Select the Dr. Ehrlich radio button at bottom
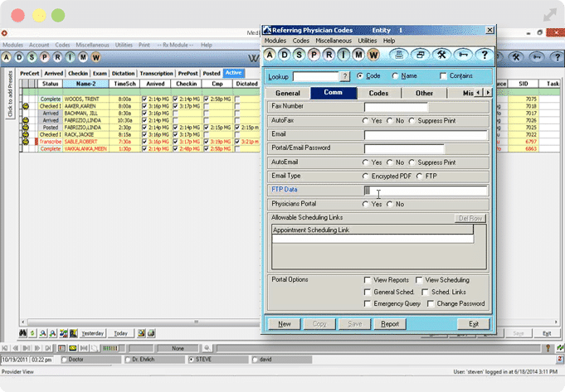This screenshot has width=565, height=392. [128, 359]
